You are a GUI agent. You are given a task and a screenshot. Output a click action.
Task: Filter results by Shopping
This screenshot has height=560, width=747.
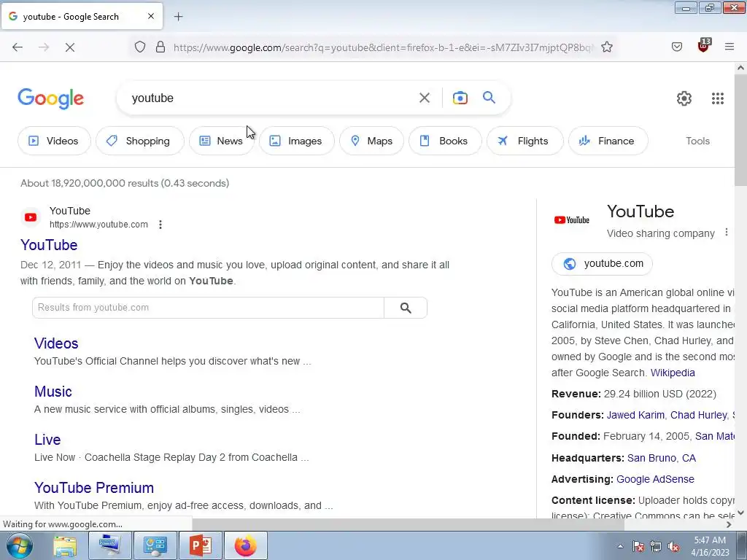(139, 141)
